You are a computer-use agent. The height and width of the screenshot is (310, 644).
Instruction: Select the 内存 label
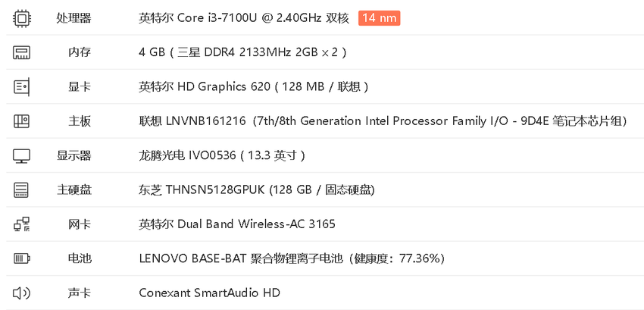click(x=80, y=52)
